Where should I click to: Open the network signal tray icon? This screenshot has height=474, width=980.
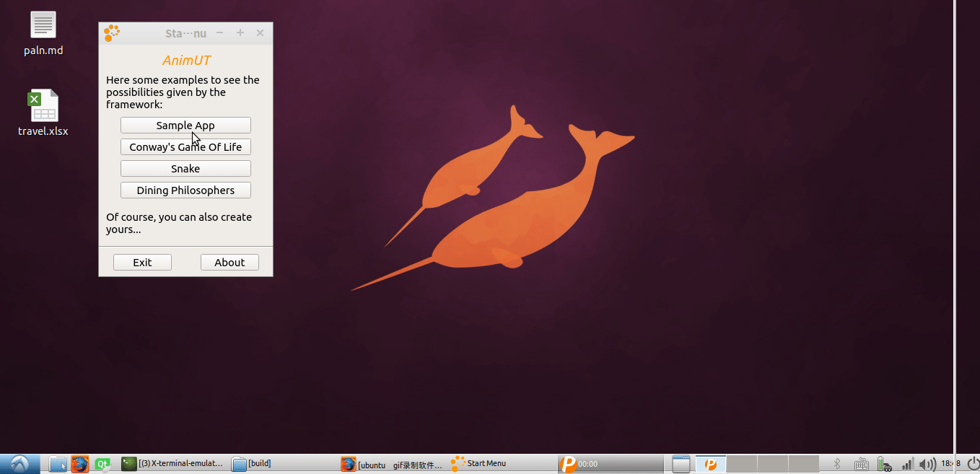pyautogui.click(x=908, y=464)
